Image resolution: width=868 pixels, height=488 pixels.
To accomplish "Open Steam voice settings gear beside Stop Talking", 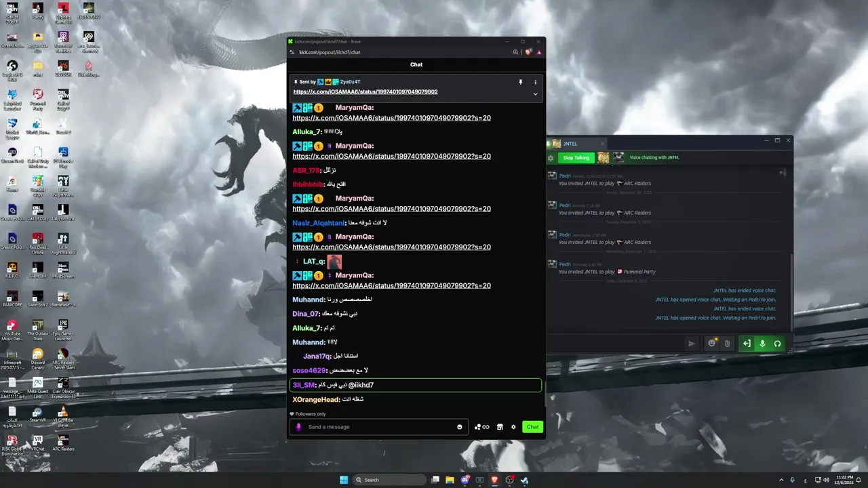I will [x=551, y=158].
